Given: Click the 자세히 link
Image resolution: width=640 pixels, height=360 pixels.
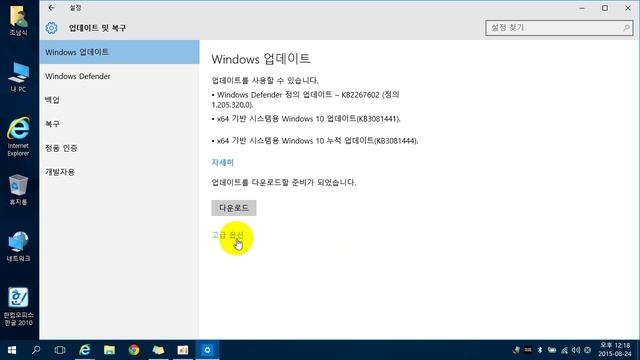Looking at the screenshot, I should coord(222,162).
